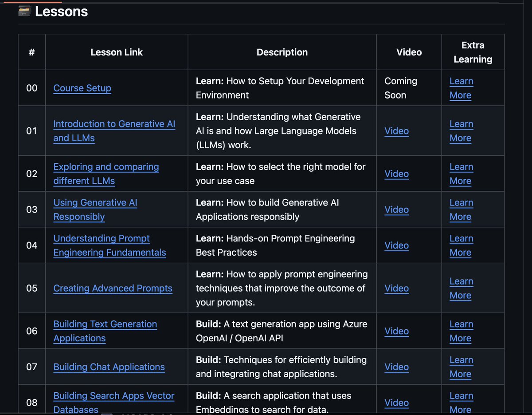Click Learn More for Course Setup
The height and width of the screenshot is (415, 532).
tap(462, 88)
